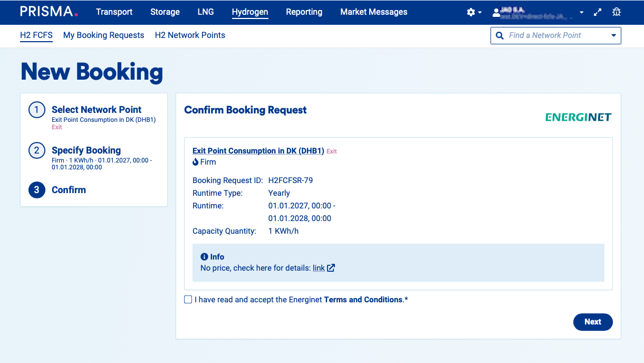Toggle fullscreen with the expand arrows icon
This screenshot has height=363, width=644.
(598, 12)
